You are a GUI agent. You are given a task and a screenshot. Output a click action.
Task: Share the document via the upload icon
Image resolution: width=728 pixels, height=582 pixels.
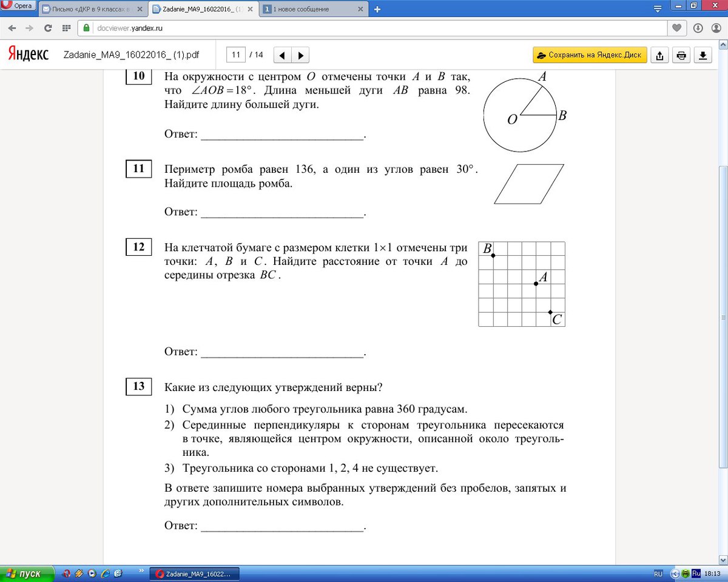click(x=659, y=55)
